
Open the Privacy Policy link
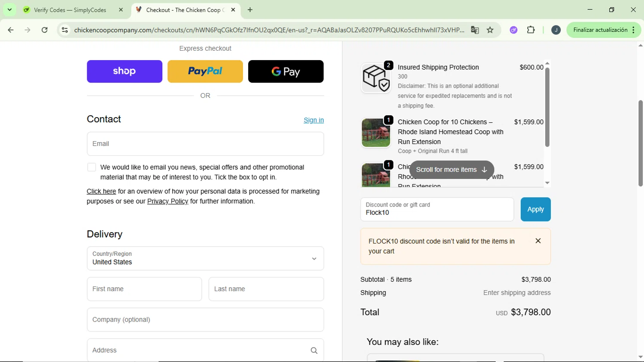167,201
